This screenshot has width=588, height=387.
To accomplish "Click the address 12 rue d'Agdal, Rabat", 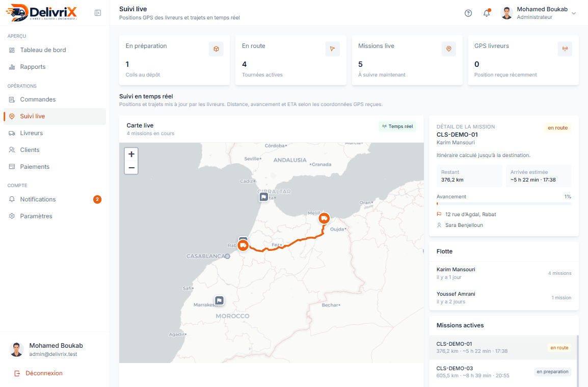I will [471, 214].
